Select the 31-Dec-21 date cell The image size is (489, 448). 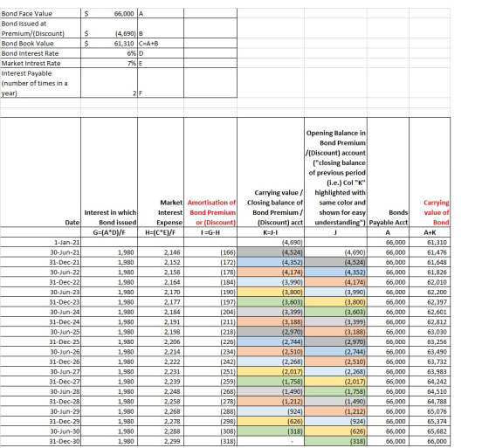(40, 262)
